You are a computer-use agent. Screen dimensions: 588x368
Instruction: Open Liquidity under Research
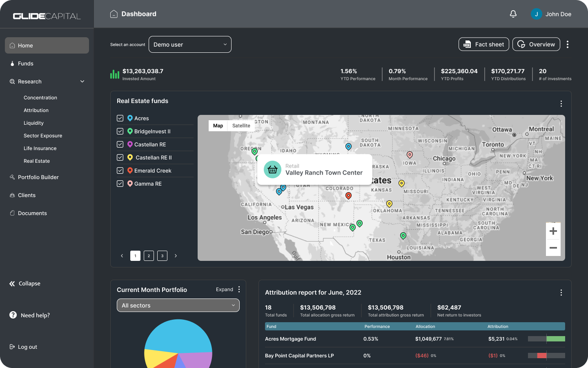pos(33,123)
